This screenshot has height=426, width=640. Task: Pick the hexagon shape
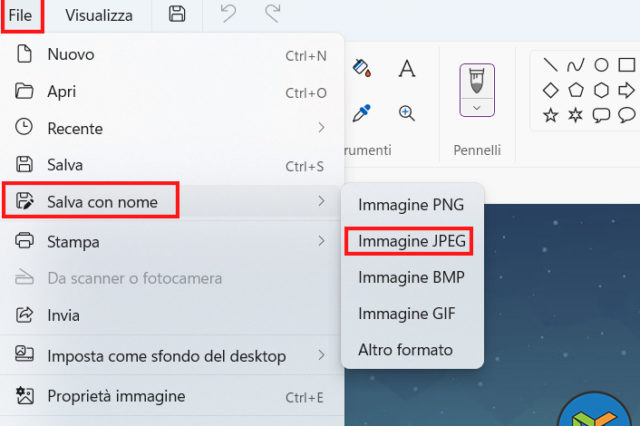tap(601, 90)
